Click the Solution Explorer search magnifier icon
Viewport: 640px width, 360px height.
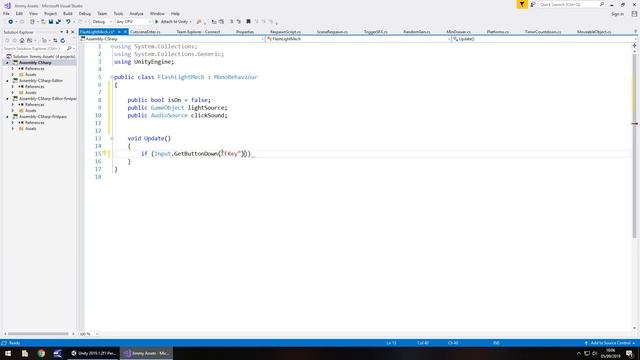coord(69,48)
